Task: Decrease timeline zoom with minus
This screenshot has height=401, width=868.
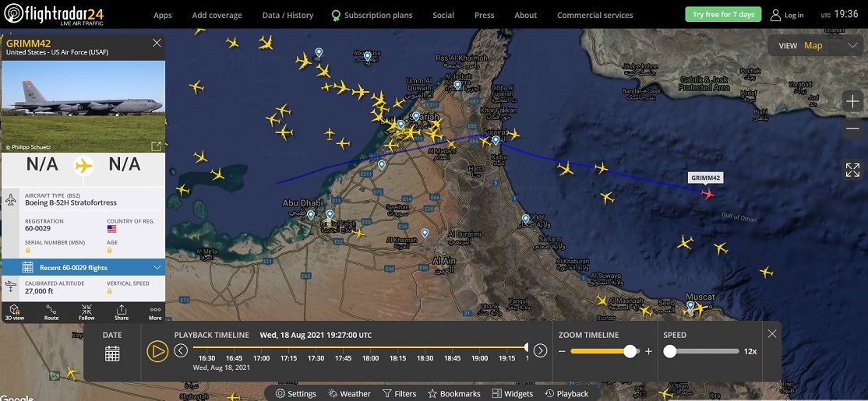Action: [561, 351]
